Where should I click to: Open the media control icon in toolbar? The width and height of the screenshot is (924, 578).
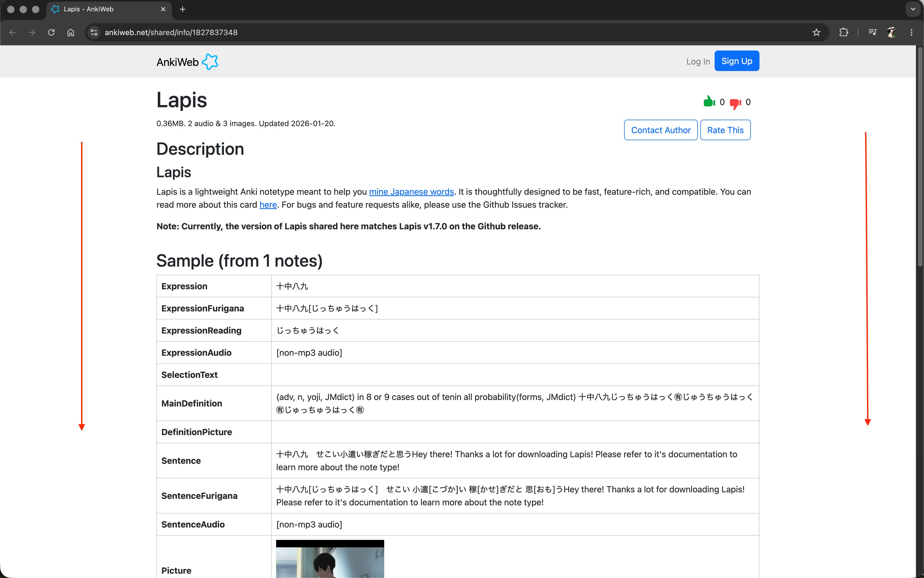872,32
